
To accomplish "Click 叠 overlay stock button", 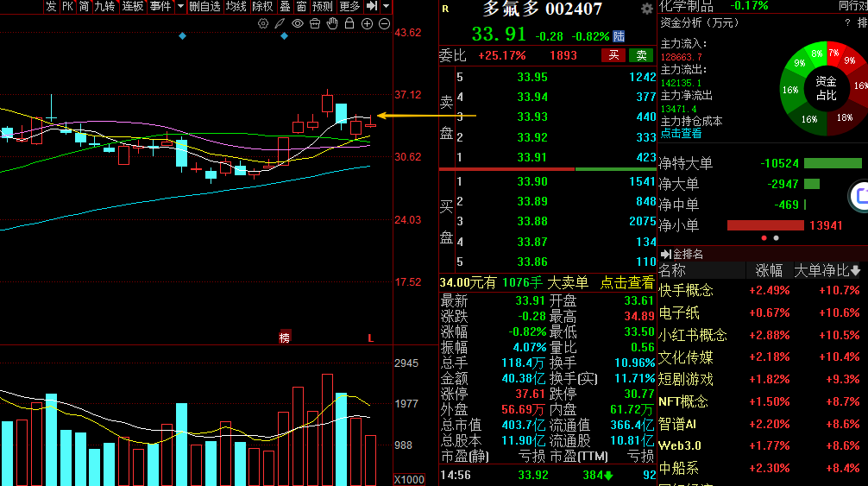I will click(x=285, y=6).
